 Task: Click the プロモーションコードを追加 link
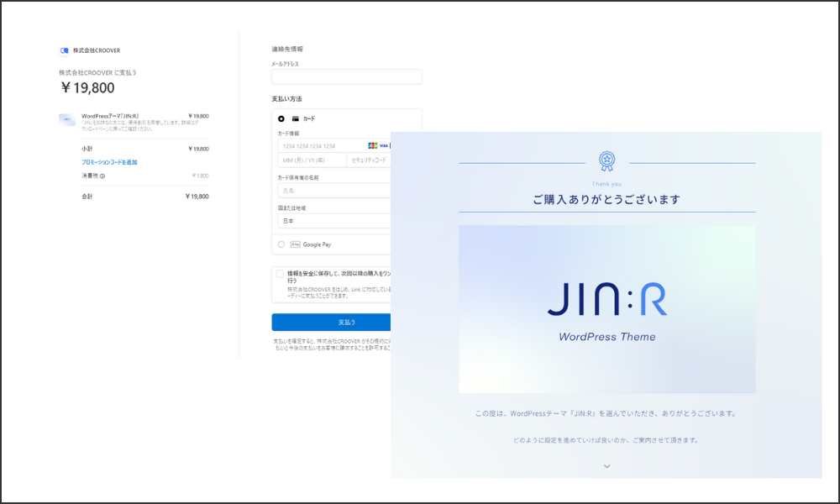[x=109, y=162]
